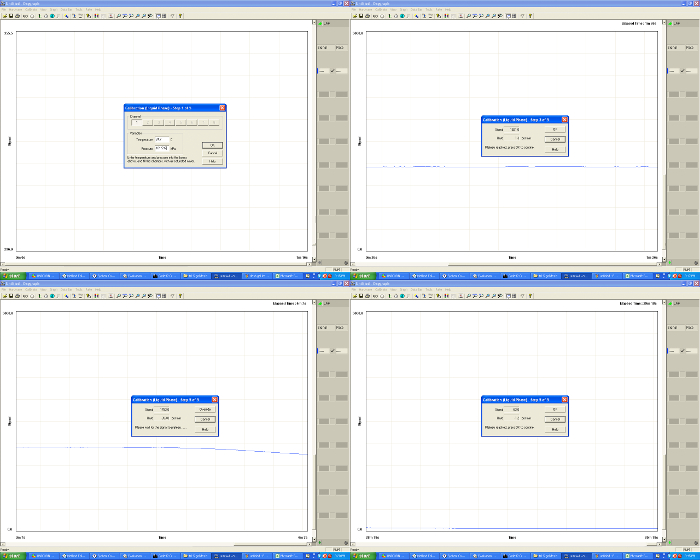Click OK in the Step 1 calibration dialog
The width and height of the screenshot is (700, 560).
[x=212, y=145]
